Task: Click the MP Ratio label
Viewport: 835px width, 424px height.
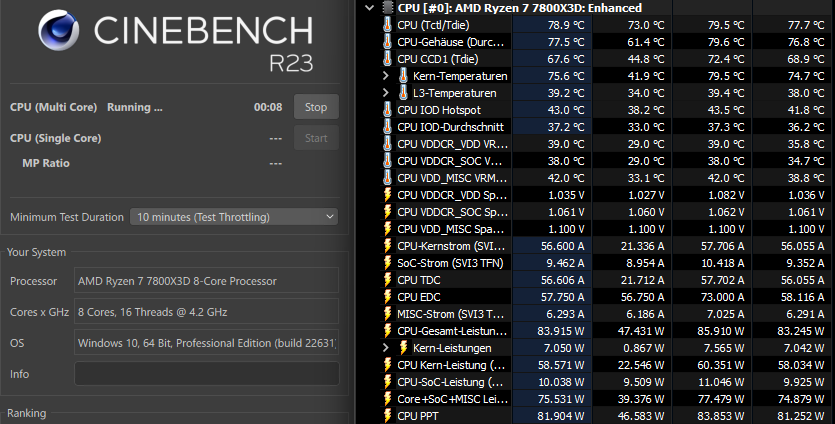Action: click(x=46, y=164)
